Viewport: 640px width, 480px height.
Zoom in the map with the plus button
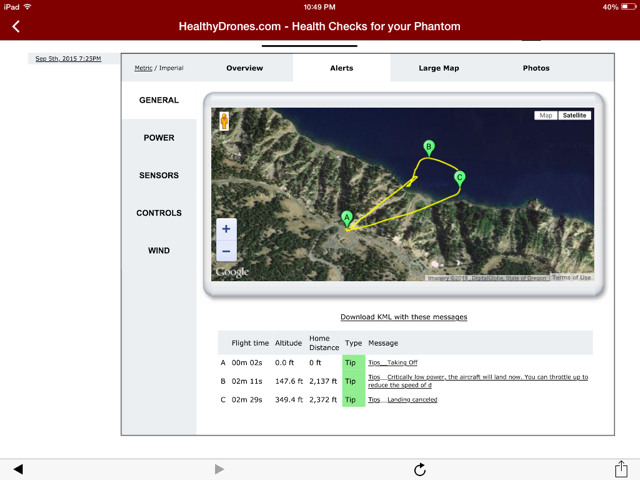(226, 229)
